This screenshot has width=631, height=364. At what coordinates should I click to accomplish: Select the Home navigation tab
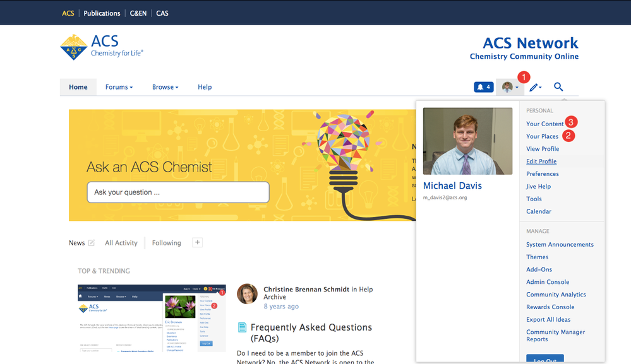78,87
